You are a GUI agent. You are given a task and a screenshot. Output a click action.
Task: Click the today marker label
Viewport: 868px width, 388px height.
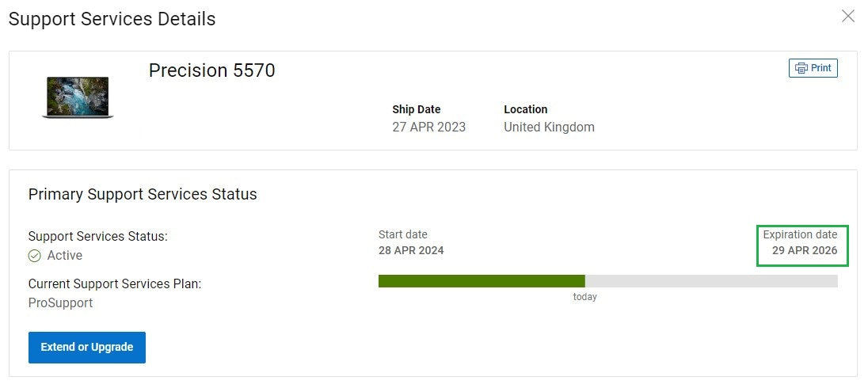[x=585, y=297]
